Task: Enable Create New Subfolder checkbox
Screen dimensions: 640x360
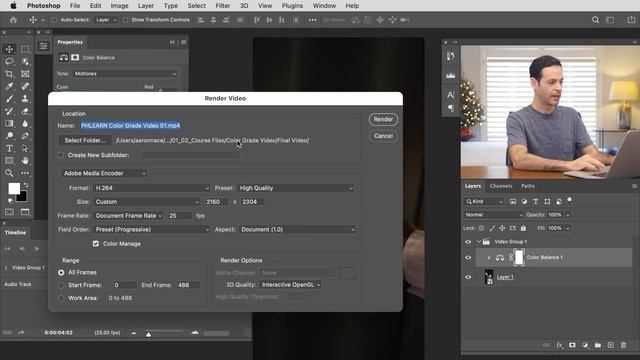Action: (60, 155)
